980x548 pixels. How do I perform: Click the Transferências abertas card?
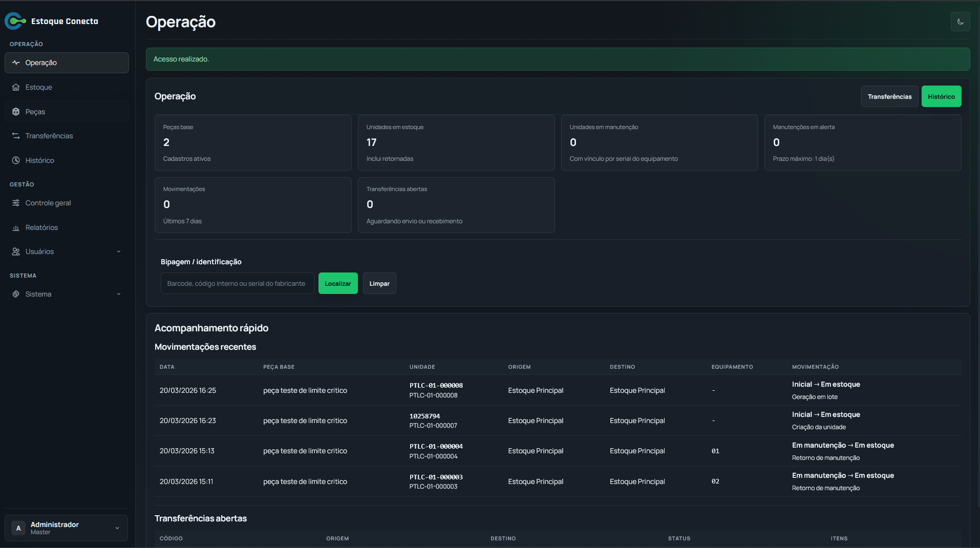[456, 205]
